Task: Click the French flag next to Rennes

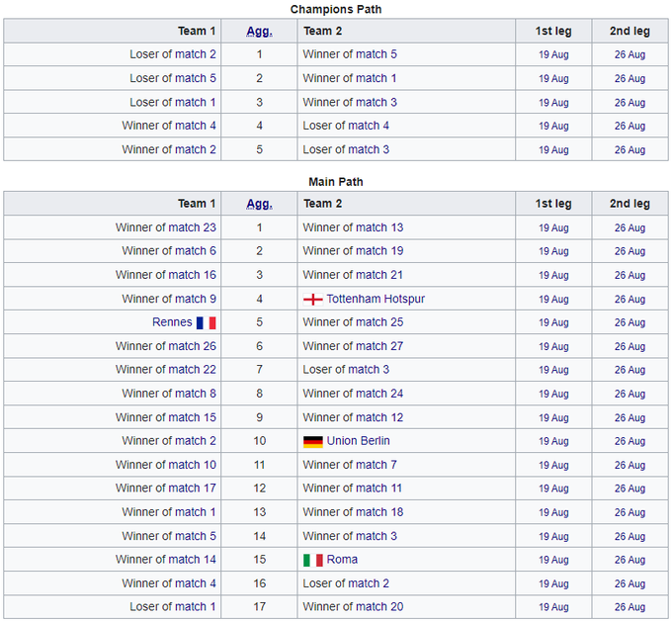Action: pos(206,322)
